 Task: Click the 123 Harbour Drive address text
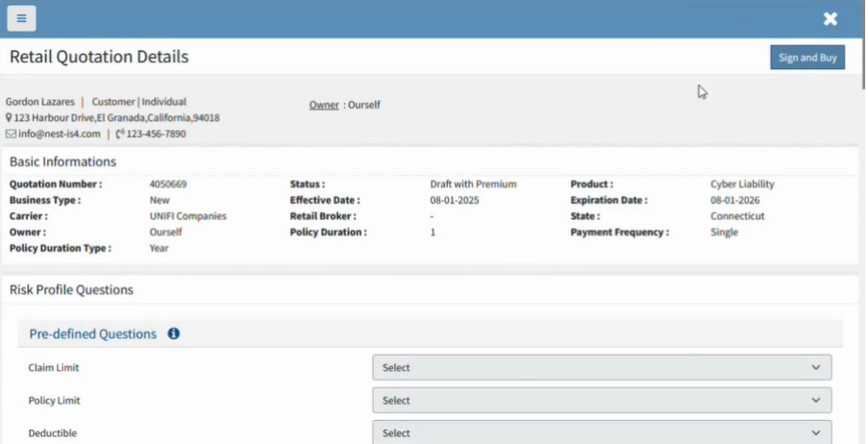(x=116, y=118)
